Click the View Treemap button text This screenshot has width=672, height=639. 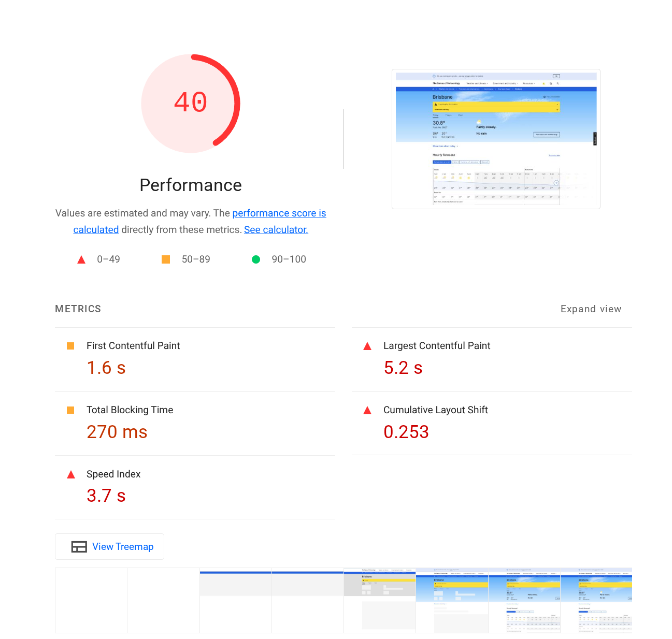[x=123, y=547]
